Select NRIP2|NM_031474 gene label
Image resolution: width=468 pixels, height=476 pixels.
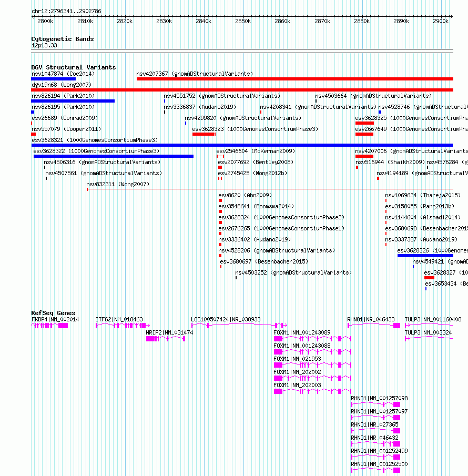click(169, 332)
